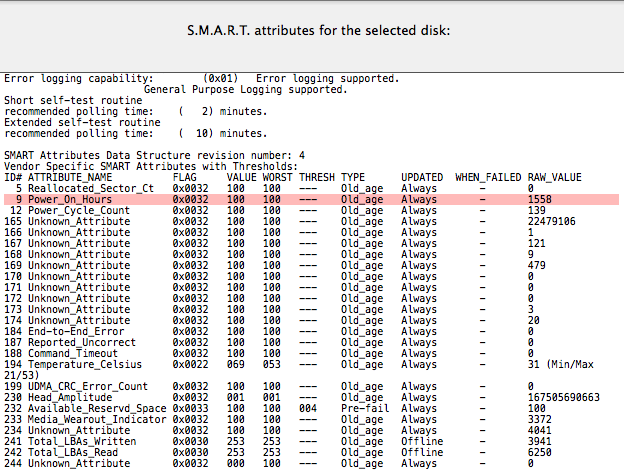Viewport: 624px width, 476px height.
Task: Select raw value 22479106 of attribute 165
Action: pos(552,221)
